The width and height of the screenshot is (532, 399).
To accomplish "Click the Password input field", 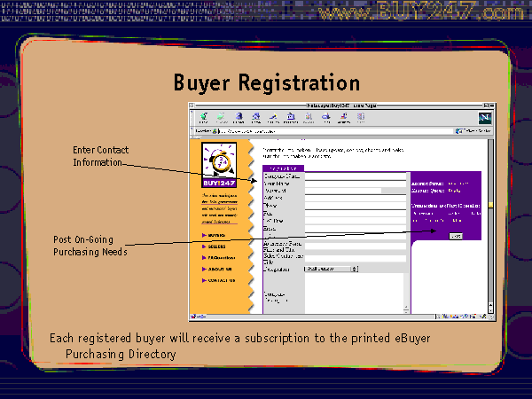I will click(343, 191).
